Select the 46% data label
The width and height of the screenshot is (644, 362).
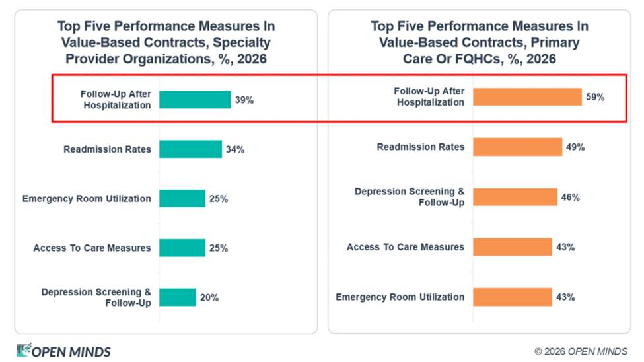click(x=570, y=197)
